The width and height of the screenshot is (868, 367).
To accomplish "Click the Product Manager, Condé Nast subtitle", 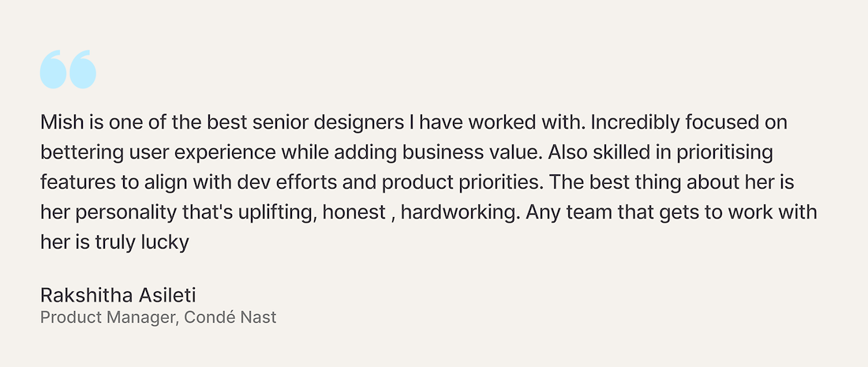I will [x=159, y=318].
